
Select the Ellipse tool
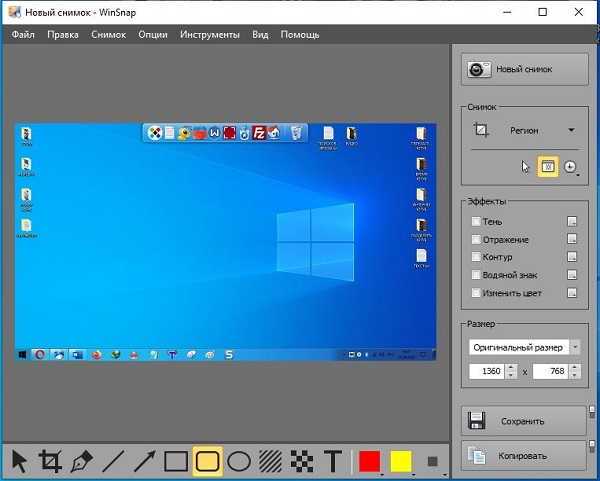(x=239, y=461)
